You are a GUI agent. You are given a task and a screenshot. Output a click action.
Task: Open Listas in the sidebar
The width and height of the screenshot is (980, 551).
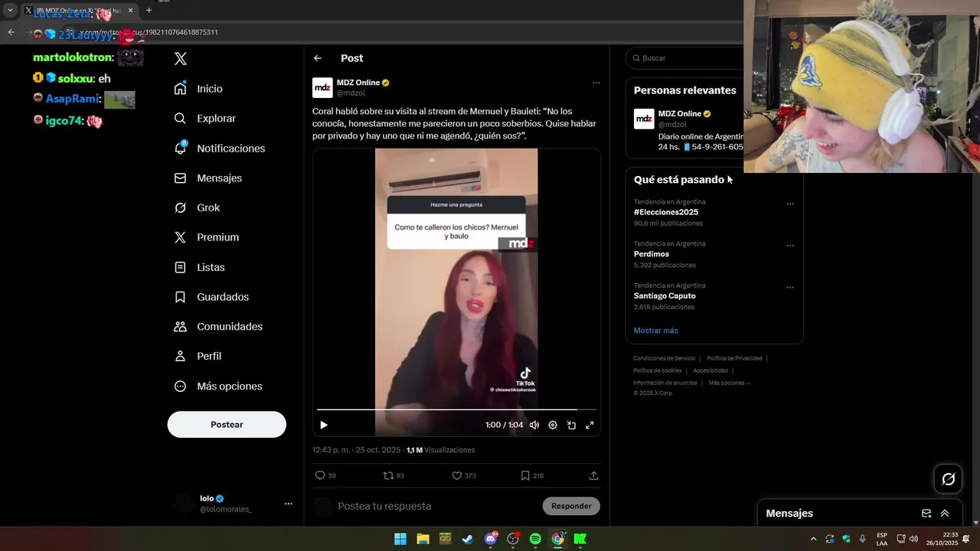click(x=199, y=267)
